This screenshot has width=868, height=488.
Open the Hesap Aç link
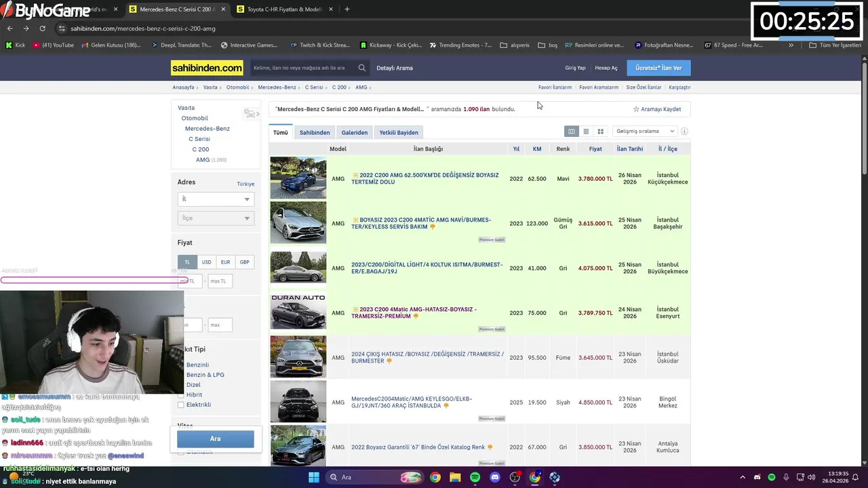[x=606, y=68]
